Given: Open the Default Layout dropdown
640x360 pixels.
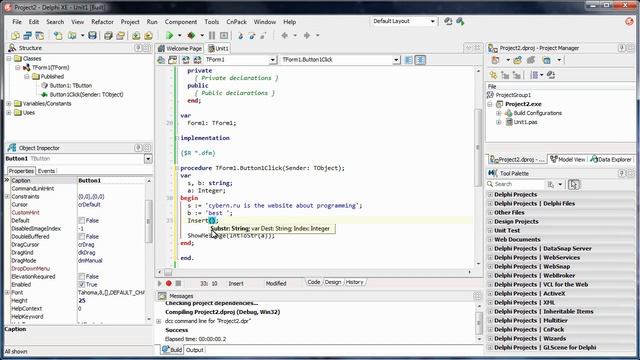Looking at the screenshot, I should coord(433,21).
